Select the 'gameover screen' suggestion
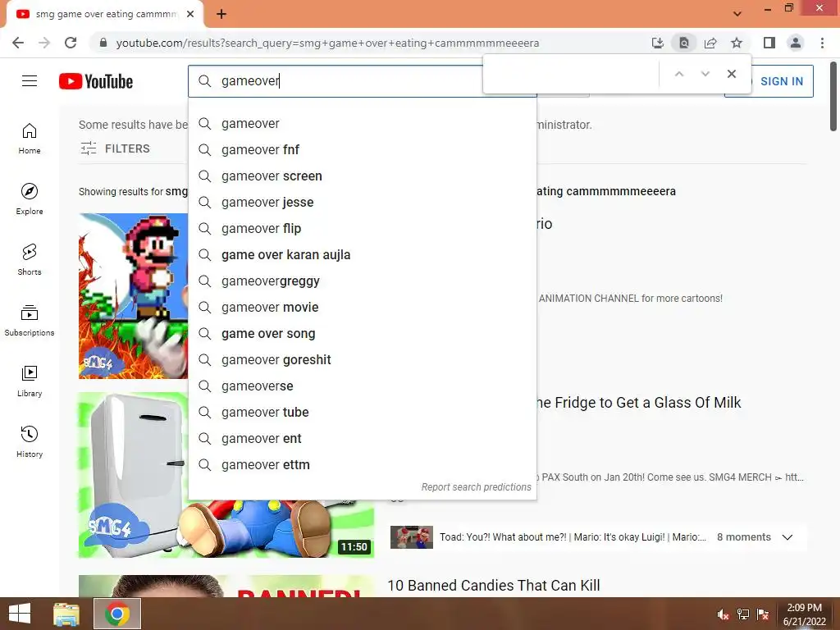The image size is (840, 630). pyautogui.click(x=363, y=176)
